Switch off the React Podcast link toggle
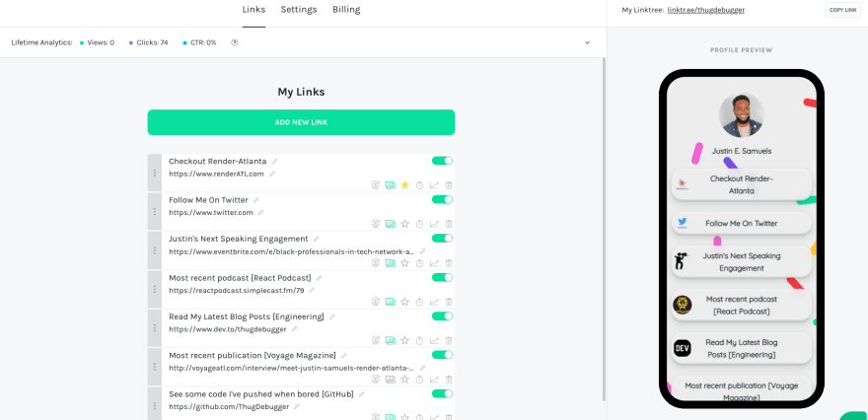Viewport: 868px width, 420px height. click(x=442, y=277)
